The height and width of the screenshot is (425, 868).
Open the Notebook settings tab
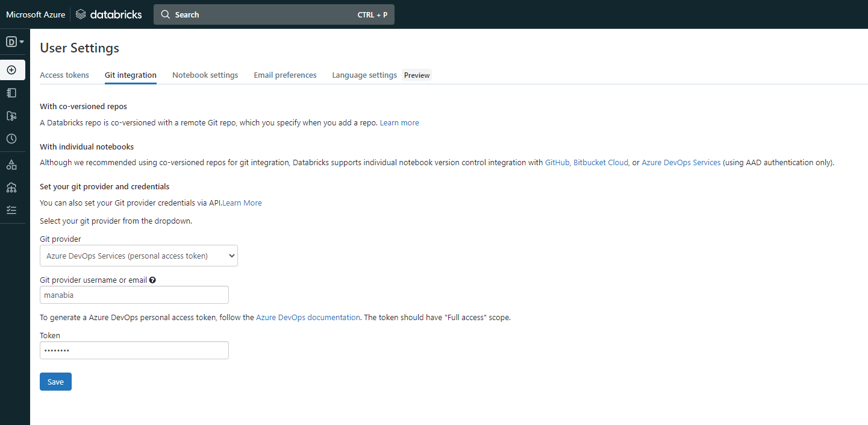[205, 75]
